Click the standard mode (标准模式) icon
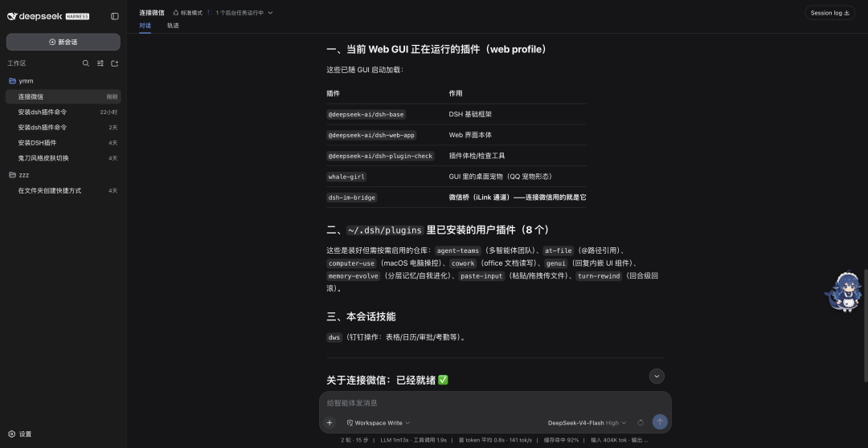Viewport: 868px width, 448px height. click(x=175, y=13)
